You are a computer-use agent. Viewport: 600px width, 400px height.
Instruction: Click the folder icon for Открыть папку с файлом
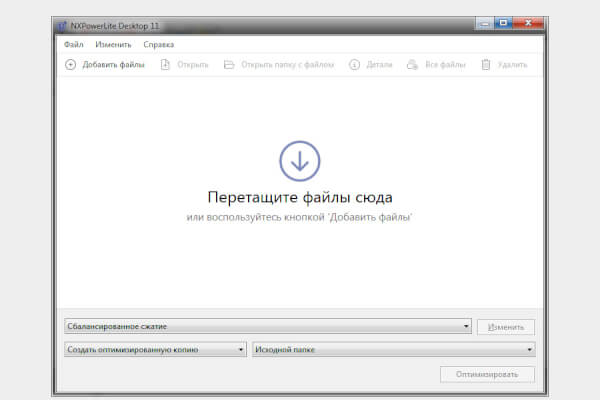pyautogui.click(x=229, y=65)
